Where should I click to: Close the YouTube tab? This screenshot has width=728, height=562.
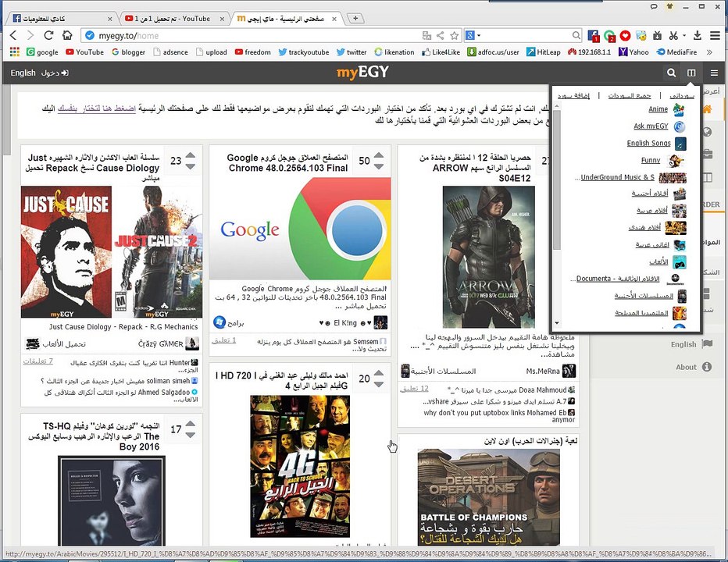(x=222, y=19)
